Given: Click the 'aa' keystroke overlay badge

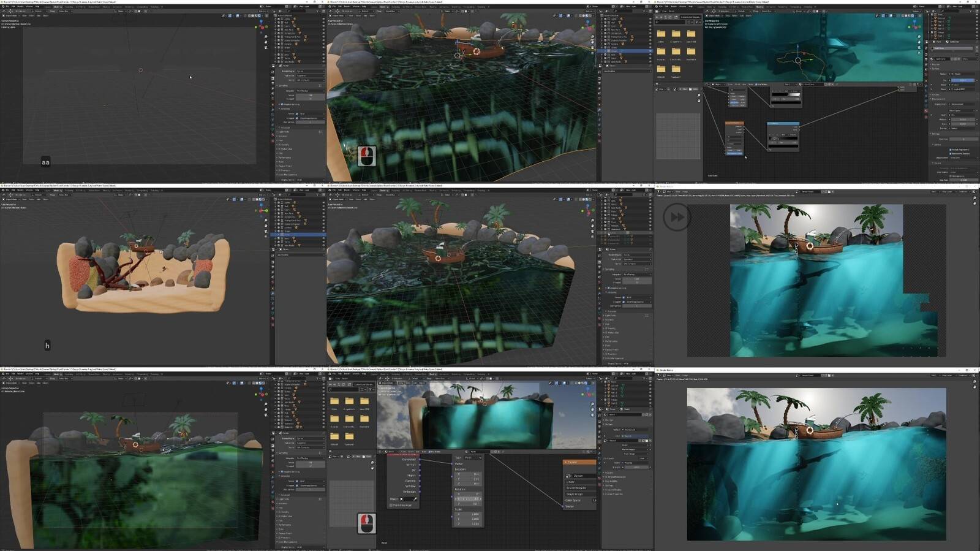Looking at the screenshot, I should coord(45,162).
